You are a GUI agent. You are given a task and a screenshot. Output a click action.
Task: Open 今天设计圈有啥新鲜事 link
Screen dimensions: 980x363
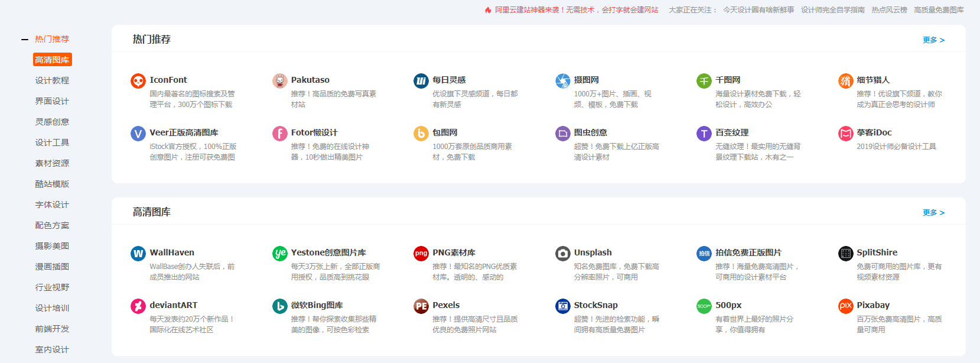[758, 10]
